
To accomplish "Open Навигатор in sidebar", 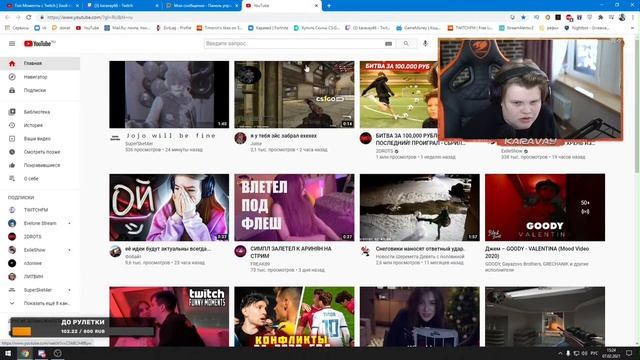I will point(40,77).
